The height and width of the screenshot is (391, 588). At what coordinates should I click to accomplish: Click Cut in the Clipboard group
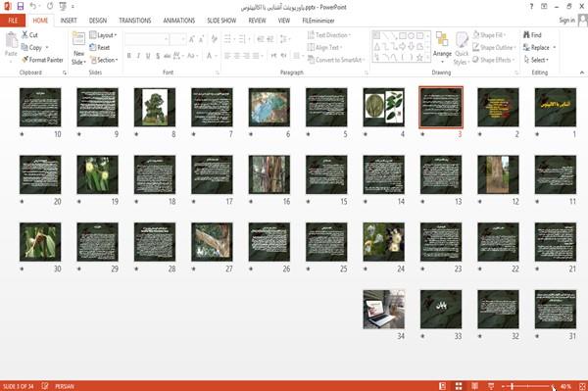pos(29,35)
